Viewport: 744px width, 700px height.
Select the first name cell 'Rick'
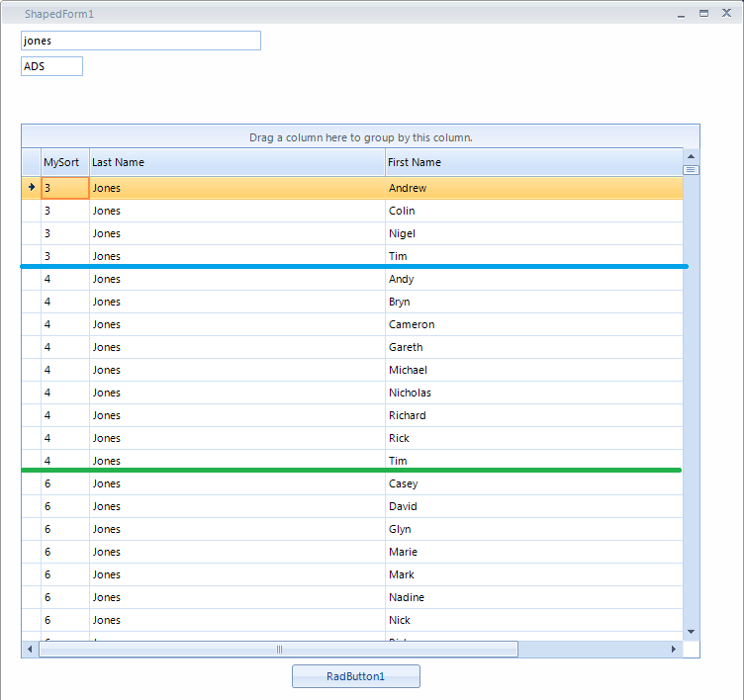[534, 438]
